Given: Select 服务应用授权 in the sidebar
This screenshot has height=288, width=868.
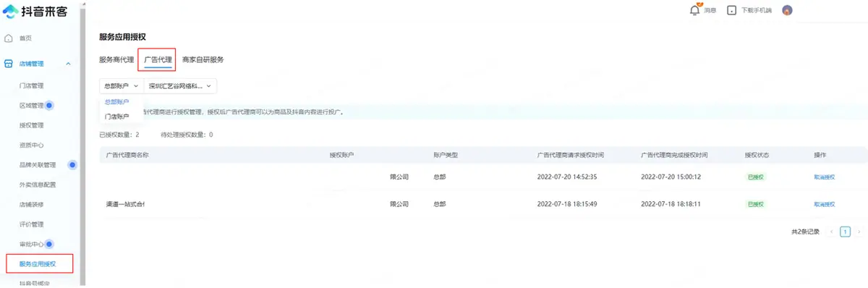Looking at the screenshot, I should click(38, 263).
